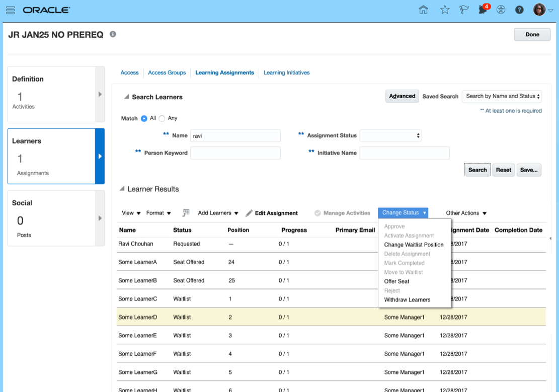Expand the Other Actions menu
This screenshot has width=559, height=392.
466,213
